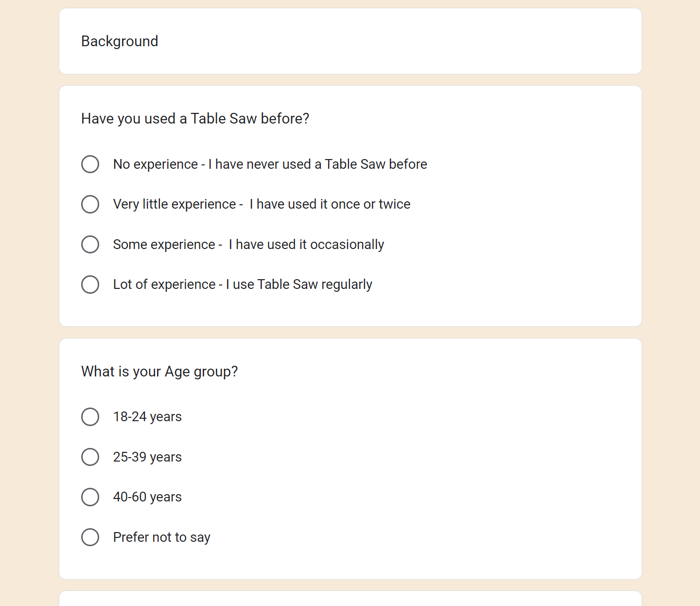The image size is (700, 606).
Task: Choose the 25-39 years radio circle
Action: [90, 457]
